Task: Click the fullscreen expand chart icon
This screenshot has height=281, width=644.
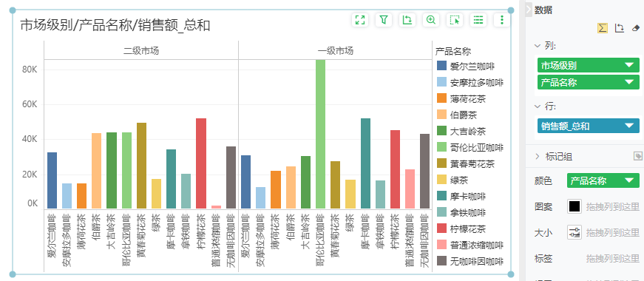Action: coord(360,20)
